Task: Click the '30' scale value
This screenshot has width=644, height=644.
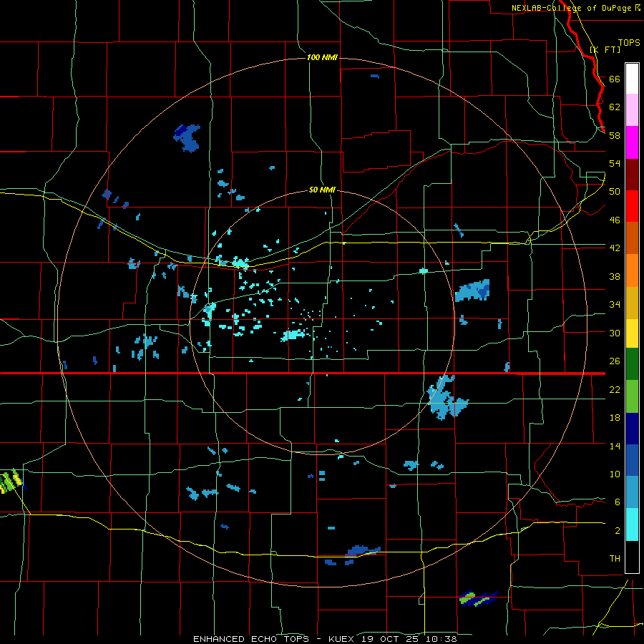Action: point(615,333)
